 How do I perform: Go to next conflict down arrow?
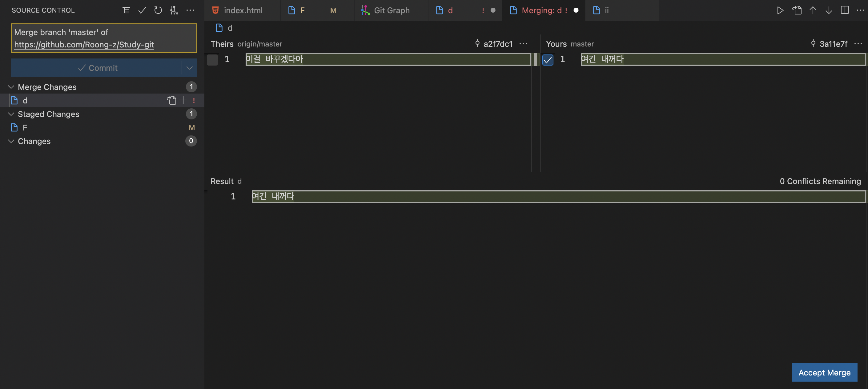click(829, 10)
